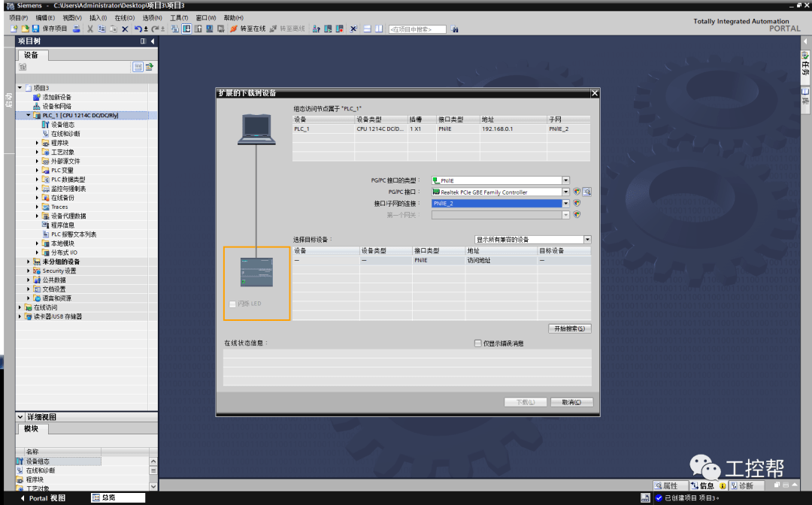Viewport: 812px width, 505px height.
Task: Click the detail view vertical scrollbar
Action: (x=153, y=473)
